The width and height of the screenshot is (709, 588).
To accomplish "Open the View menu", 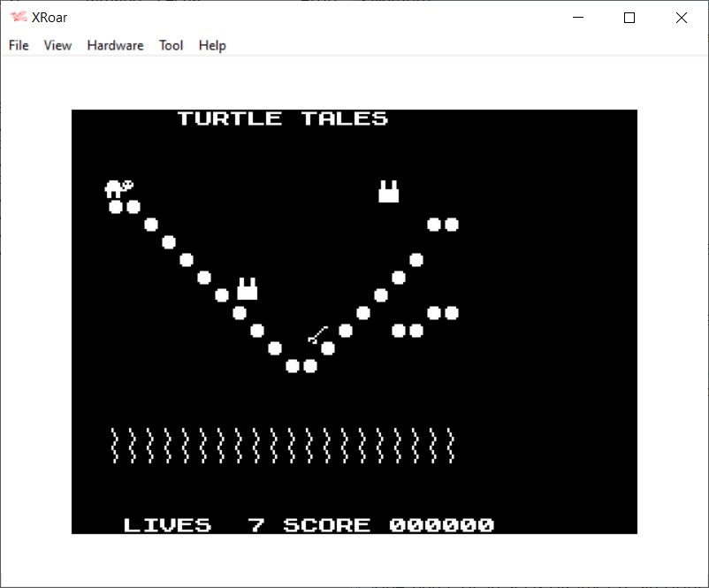I will pos(57,45).
